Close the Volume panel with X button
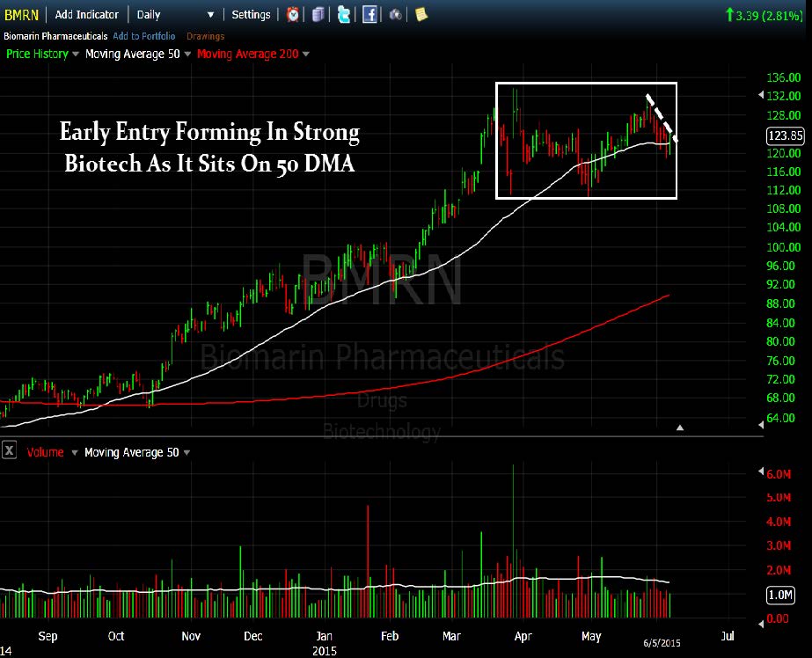Screen dimensions: 812x658 (x=9, y=450)
